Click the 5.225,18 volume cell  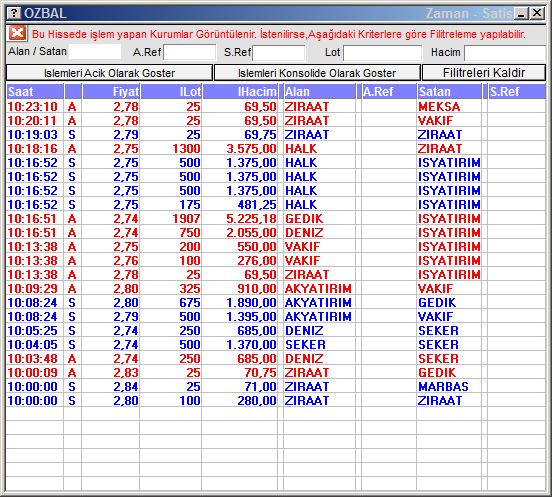coord(251,219)
